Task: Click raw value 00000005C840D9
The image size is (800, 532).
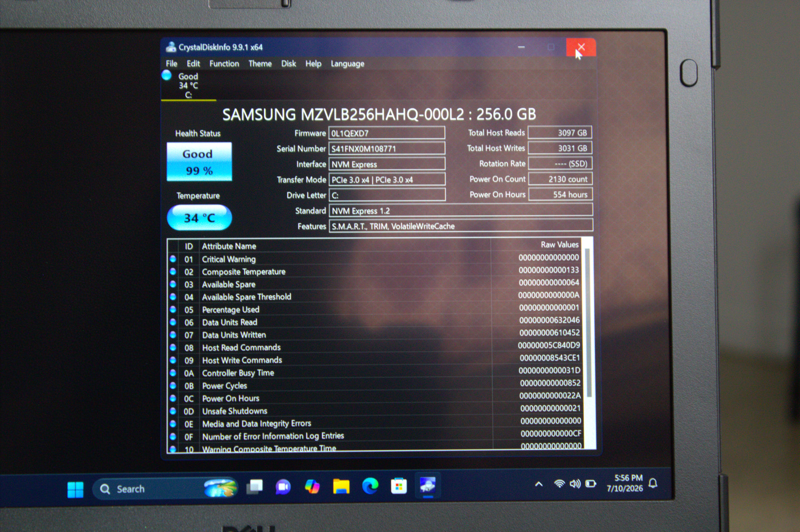Action: (549, 345)
